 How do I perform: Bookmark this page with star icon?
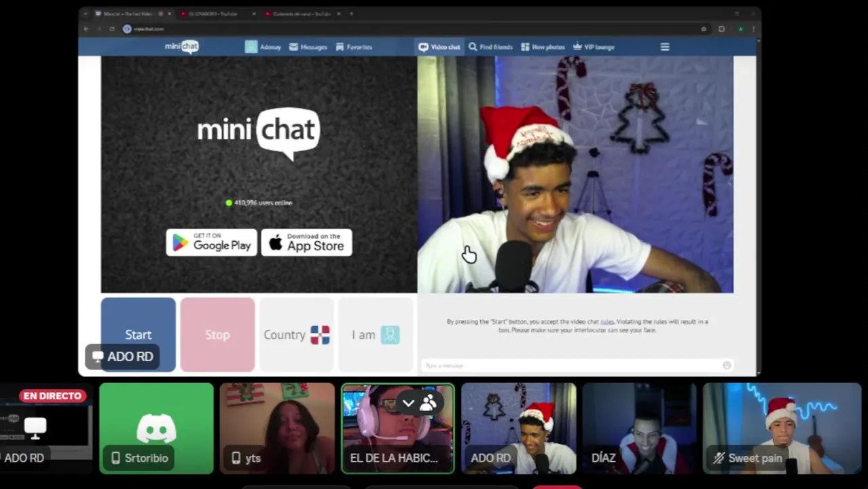704,29
